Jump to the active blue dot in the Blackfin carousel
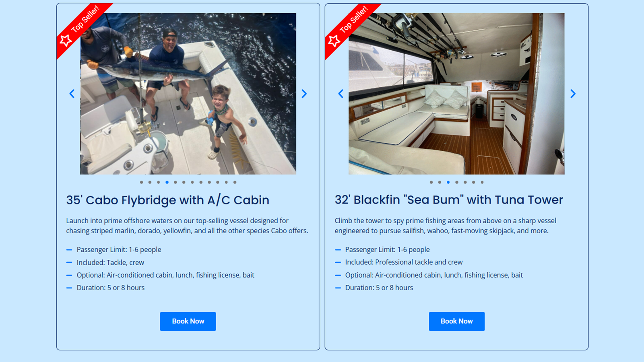Screen dimensions: 644x362 pyautogui.click(x=448, y=182)
